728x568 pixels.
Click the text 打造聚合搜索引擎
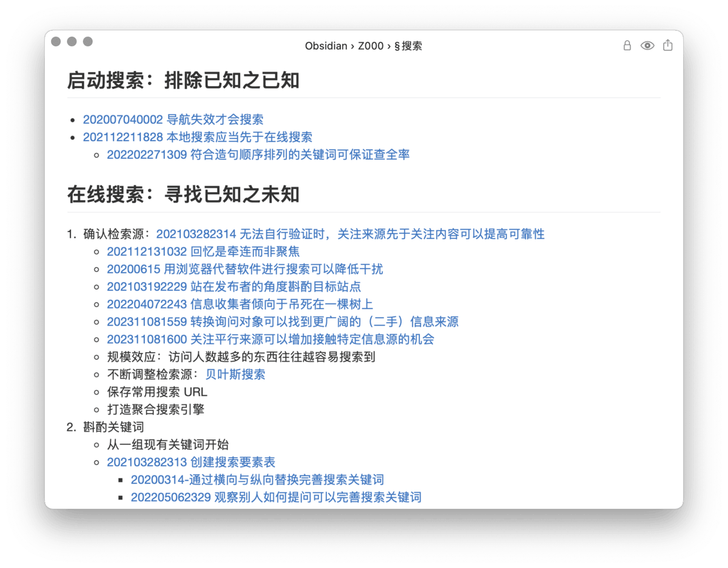[156, 410]
